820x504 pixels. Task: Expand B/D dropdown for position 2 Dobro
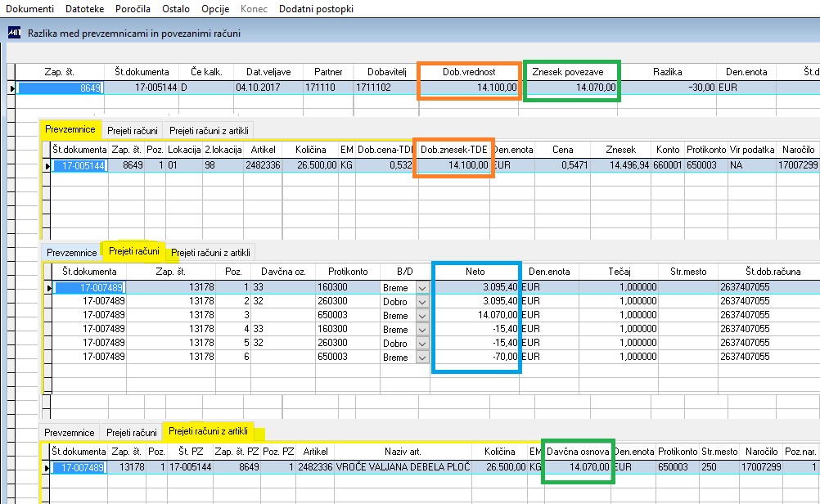pos(422,302)
